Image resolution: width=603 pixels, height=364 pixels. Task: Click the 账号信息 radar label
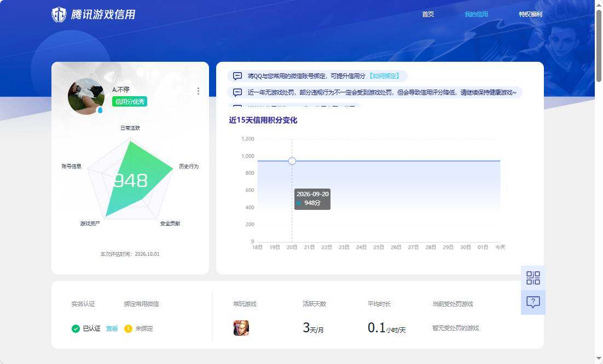72,166
